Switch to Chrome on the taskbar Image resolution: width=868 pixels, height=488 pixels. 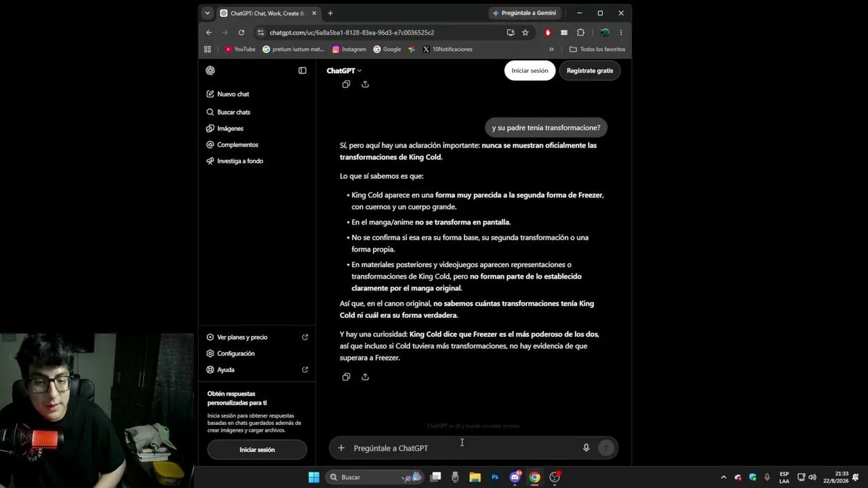pos(534,477)
